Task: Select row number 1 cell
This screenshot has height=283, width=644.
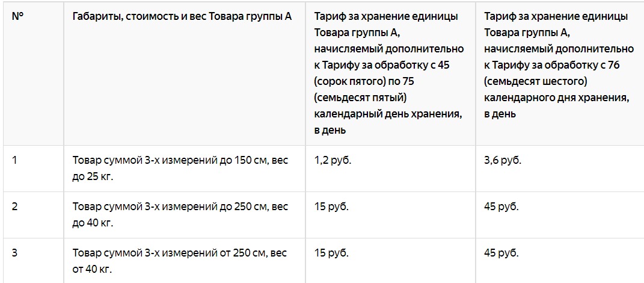Action: pyautogui.click(x=15, y=161)
